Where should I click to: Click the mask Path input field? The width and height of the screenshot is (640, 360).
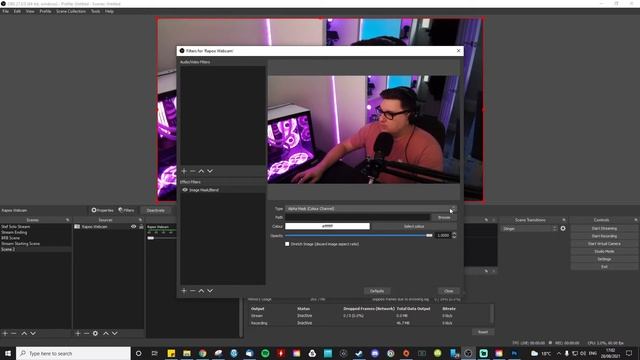357,218
